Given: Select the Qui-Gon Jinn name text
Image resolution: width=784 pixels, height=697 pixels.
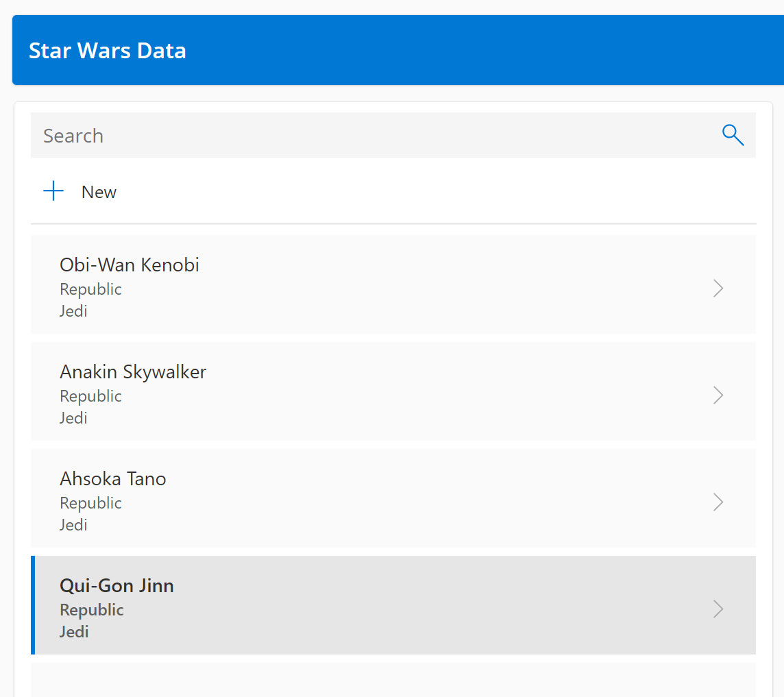Looking at the screenshot, I should click(117, 586).
